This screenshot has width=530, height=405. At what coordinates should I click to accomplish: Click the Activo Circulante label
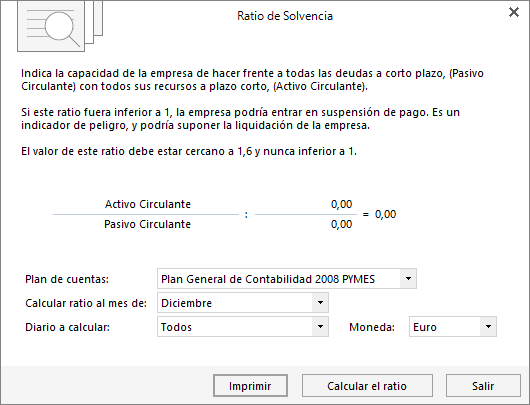(x=148, y=204)
